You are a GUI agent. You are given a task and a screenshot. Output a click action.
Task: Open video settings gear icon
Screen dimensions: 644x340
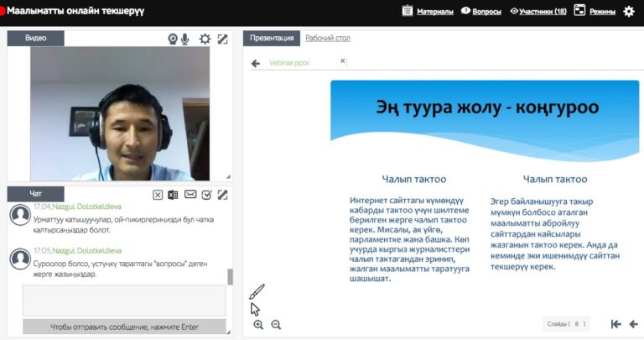click(x=205, y=39)
